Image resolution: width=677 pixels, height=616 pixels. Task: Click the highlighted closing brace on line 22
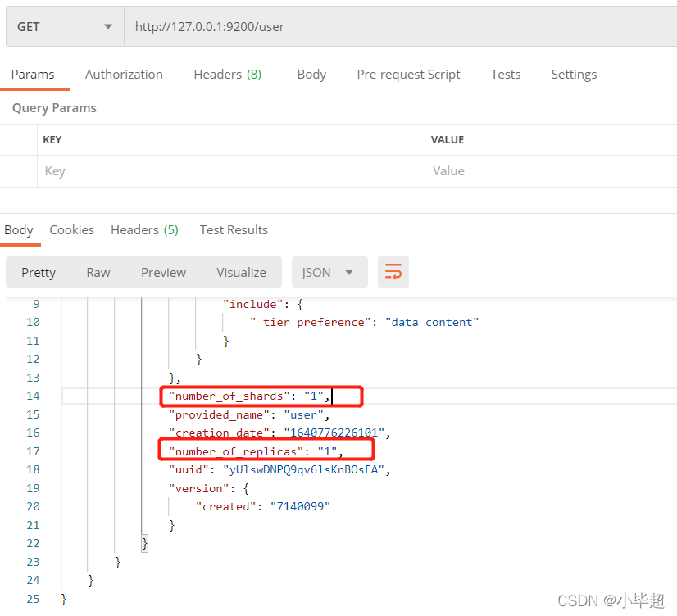[x=144, y=543]
